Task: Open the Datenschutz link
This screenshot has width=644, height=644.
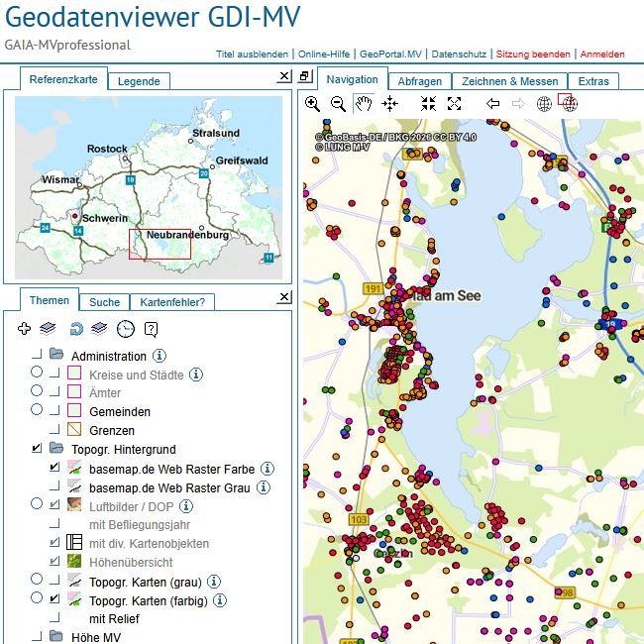Action: tap(459, 54)
